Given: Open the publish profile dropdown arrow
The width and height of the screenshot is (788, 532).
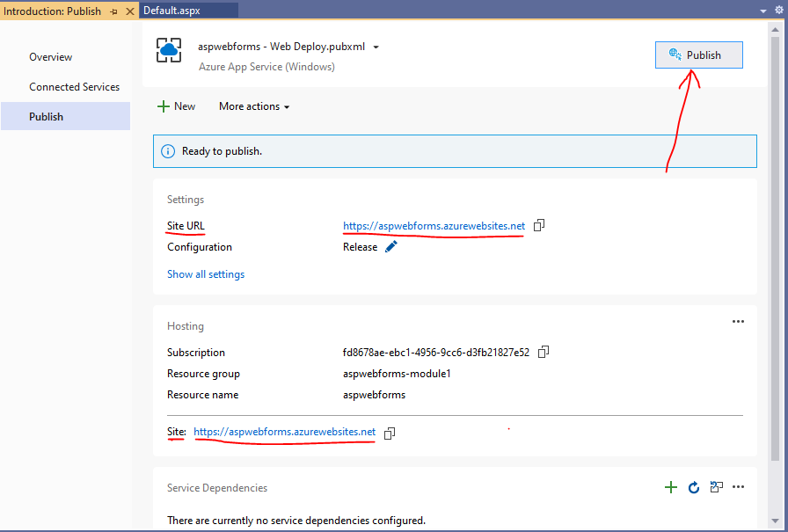Looking at the screenshot, I should (376, 47).
